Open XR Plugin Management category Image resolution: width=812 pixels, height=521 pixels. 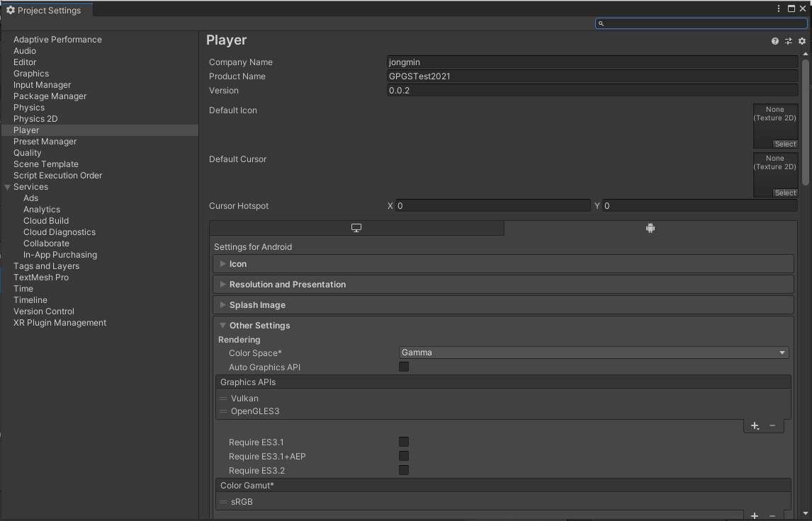coord(60,323)
